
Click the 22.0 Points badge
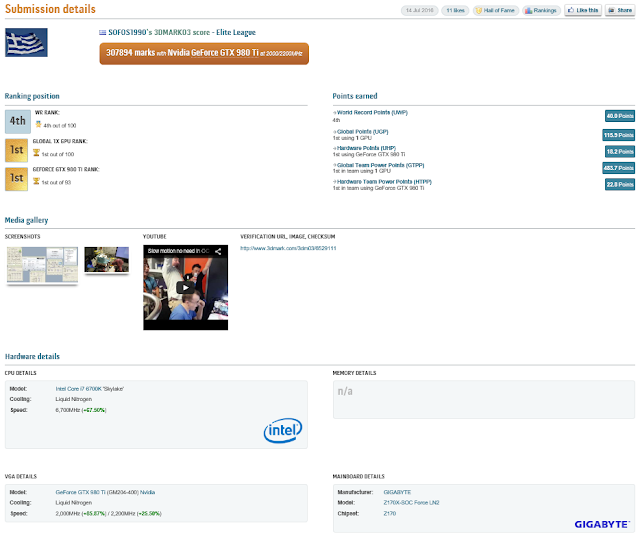tap(620, 185)
